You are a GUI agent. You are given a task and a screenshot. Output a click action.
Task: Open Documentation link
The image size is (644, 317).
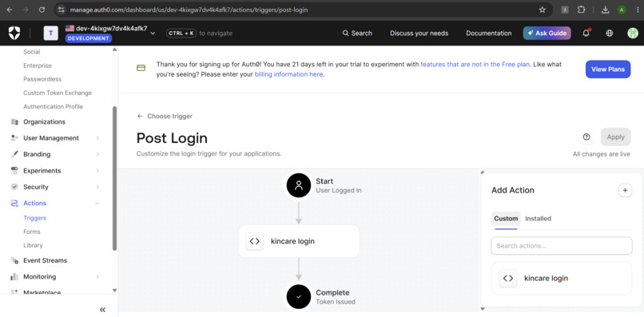(489, 34)
